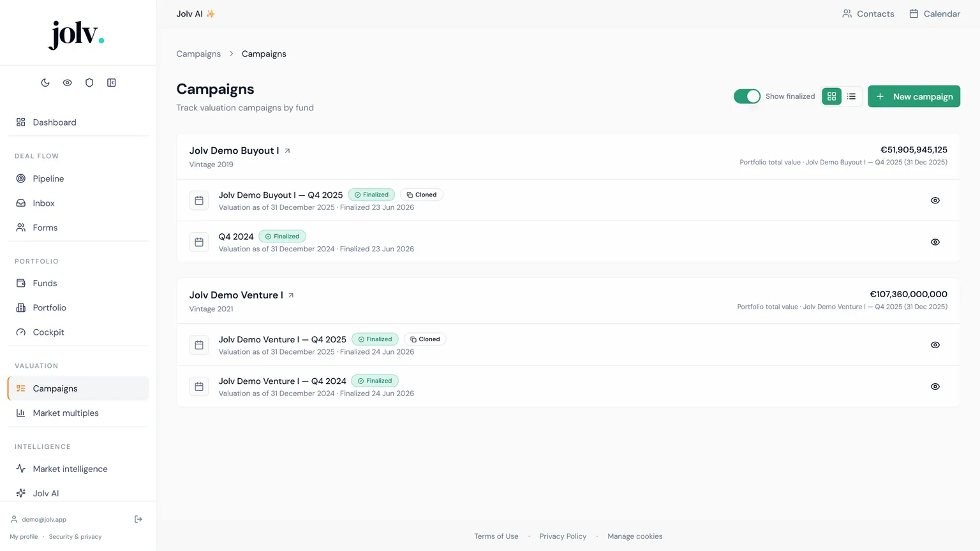Turn off Show finalized switch
The width and height of the screenshot is (980, 551).
pyautogui.click(x=747, y=96)
